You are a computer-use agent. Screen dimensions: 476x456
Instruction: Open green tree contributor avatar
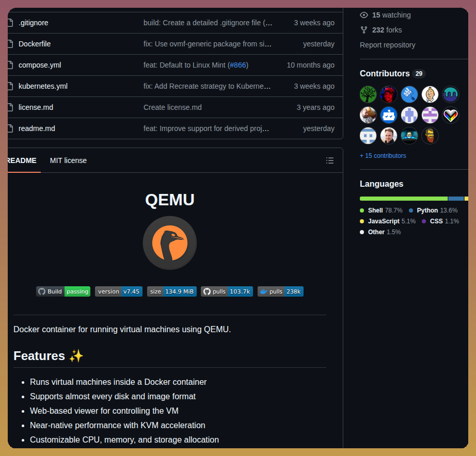(368, 94)
